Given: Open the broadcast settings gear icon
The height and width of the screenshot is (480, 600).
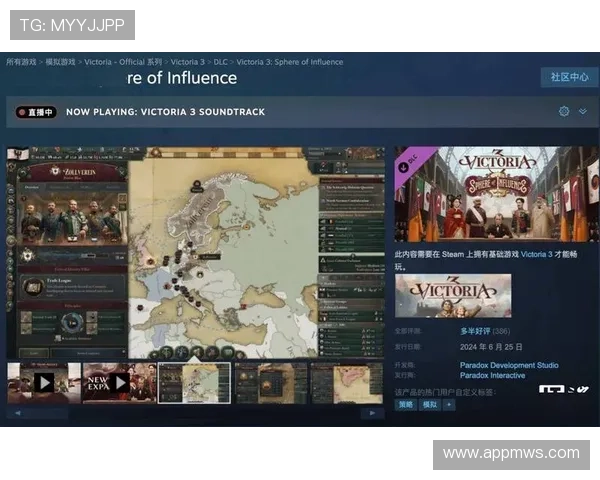Looking at the screenshot, I should pyautogui.click(x=564, y=111).
